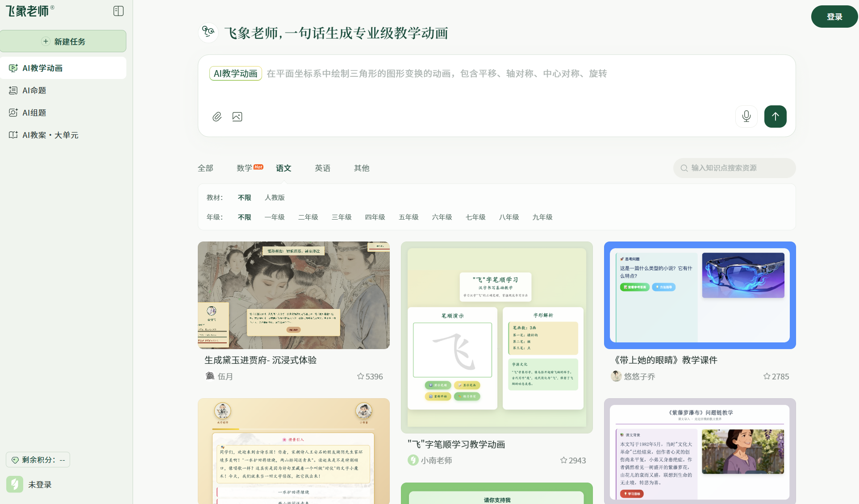Activate voice input with the microphone icon
The height and width of the screenshot is (504, 859).
746,117
